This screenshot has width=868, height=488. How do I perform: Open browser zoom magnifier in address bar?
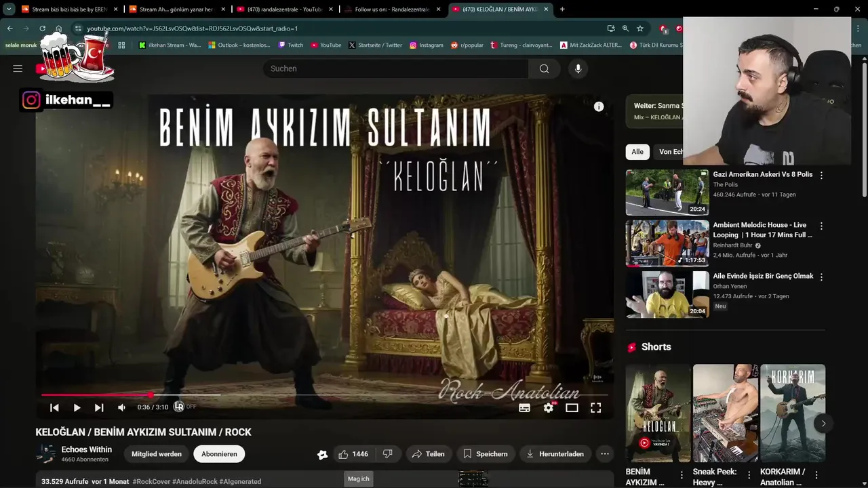click(x=625, y=28)
